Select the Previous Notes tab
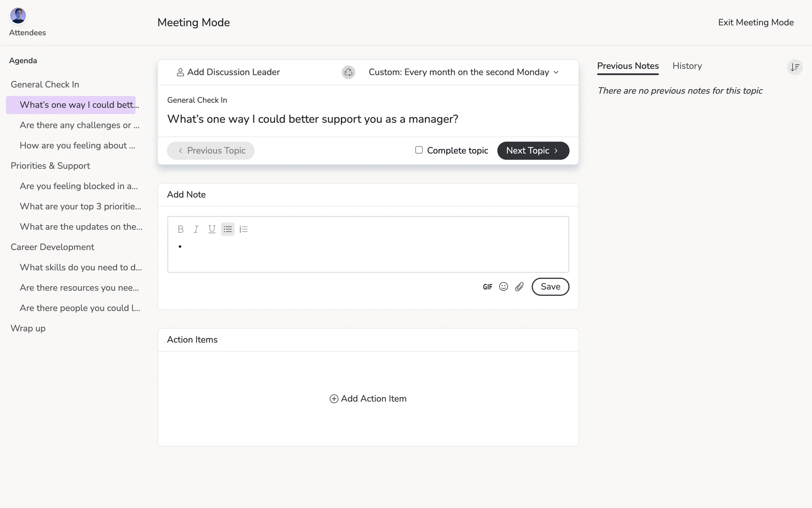The width and height of the screenshot is (812, 508). [628, 66]
